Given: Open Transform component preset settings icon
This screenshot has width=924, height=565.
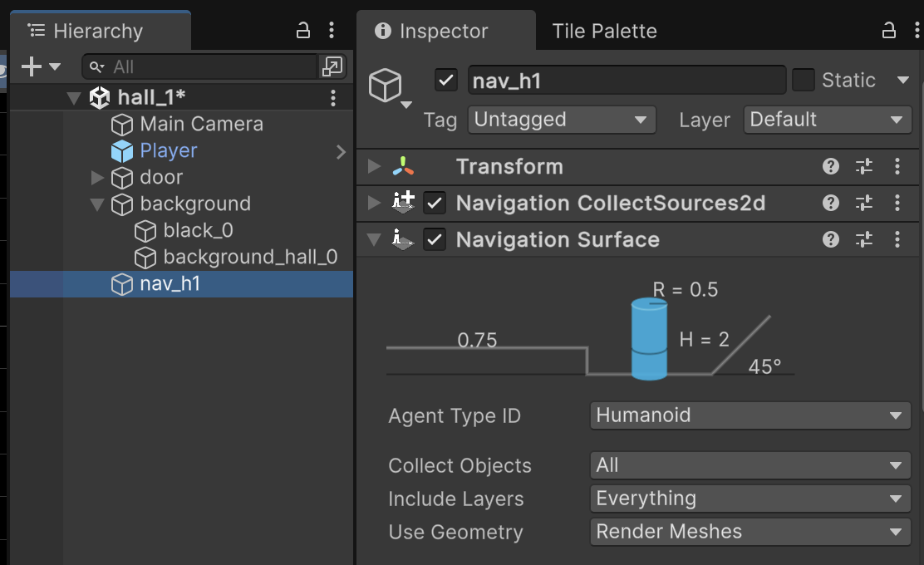Looking at the screenshot, I should [x=864, y=166].
